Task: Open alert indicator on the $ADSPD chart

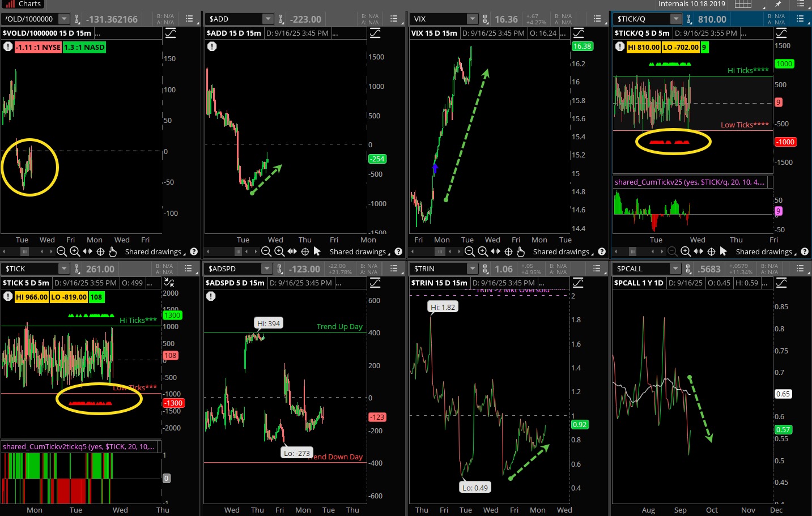Action: (211, 296)
